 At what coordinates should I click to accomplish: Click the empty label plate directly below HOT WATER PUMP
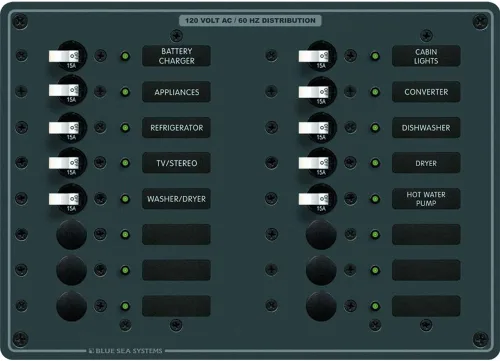(x=426, y=235)
